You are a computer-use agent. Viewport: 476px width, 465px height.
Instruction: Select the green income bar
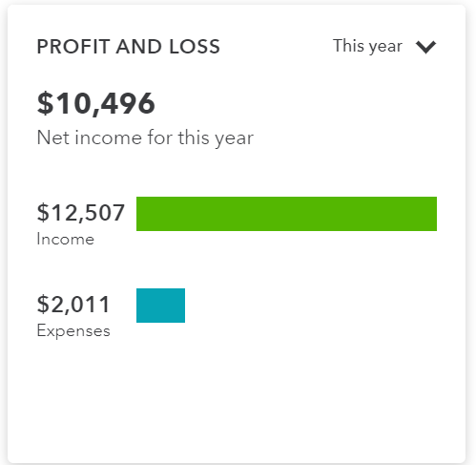[286, 214]
